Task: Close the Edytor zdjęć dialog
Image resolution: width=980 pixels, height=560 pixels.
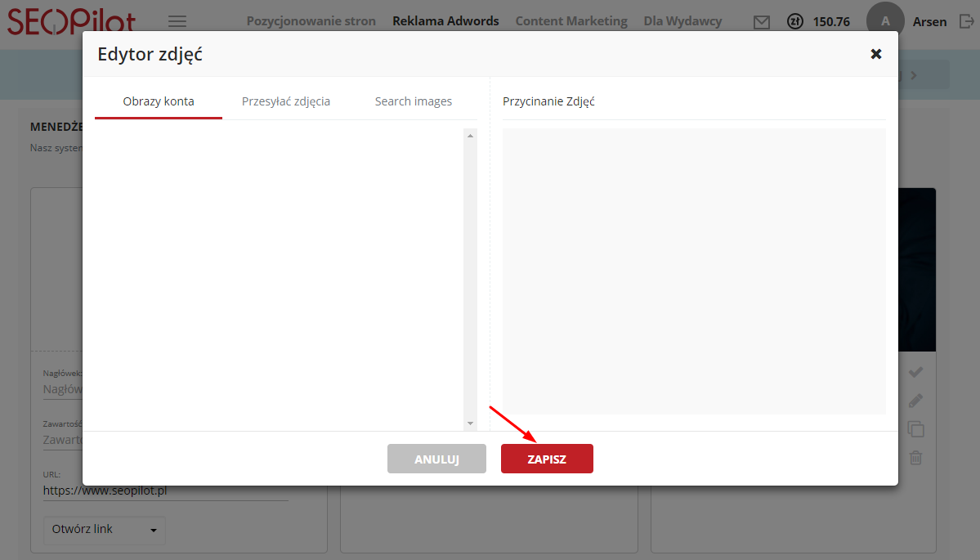Action: pyautogui.click(x=875, y=54)
